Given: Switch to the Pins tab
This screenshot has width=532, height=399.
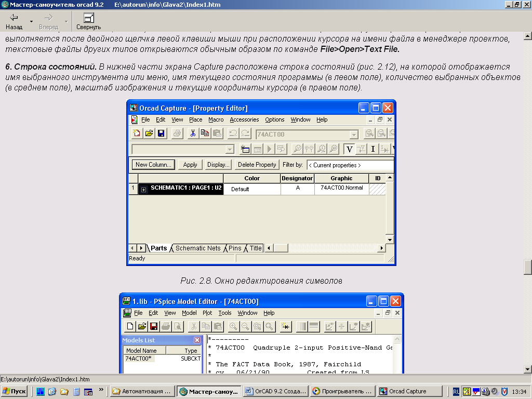Looking at the screenshot, I should (235, 248).
